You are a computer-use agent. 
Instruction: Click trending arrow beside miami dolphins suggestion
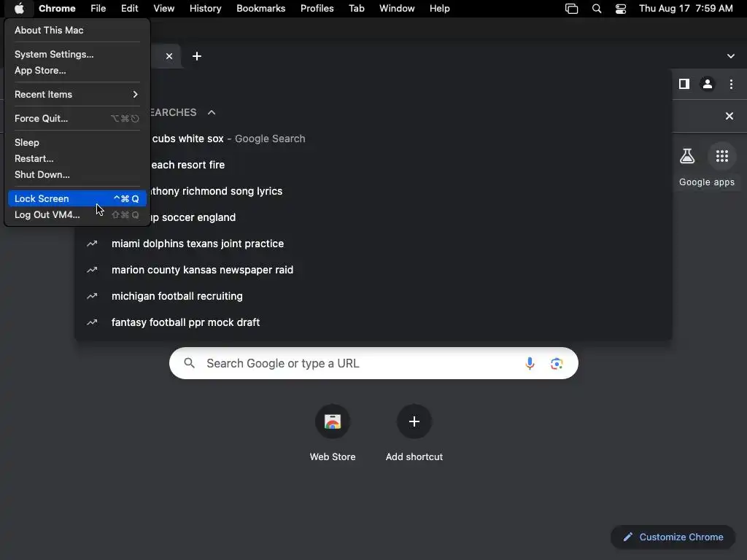point(92,244)
